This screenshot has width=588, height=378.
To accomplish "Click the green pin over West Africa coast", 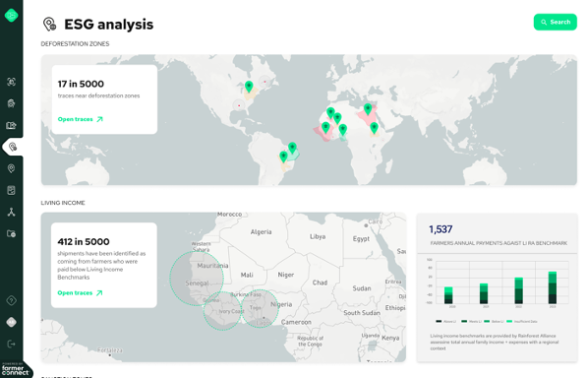I will pos(325,128).
